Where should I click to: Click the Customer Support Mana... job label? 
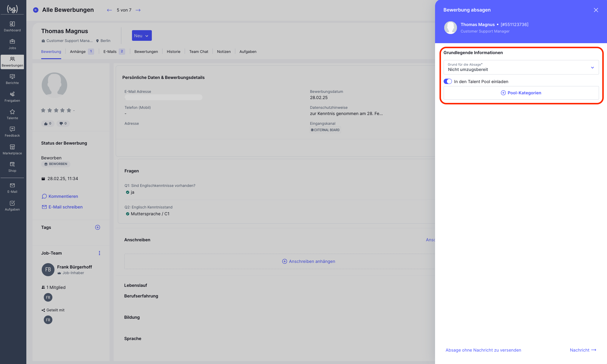[67, 41]
